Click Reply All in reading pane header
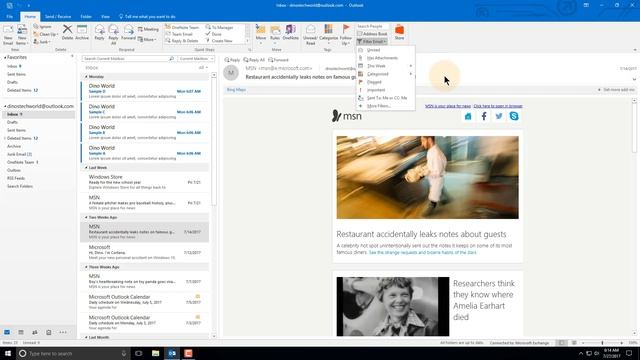The width and height of the screenshot is (640, 360). (254, 60)
